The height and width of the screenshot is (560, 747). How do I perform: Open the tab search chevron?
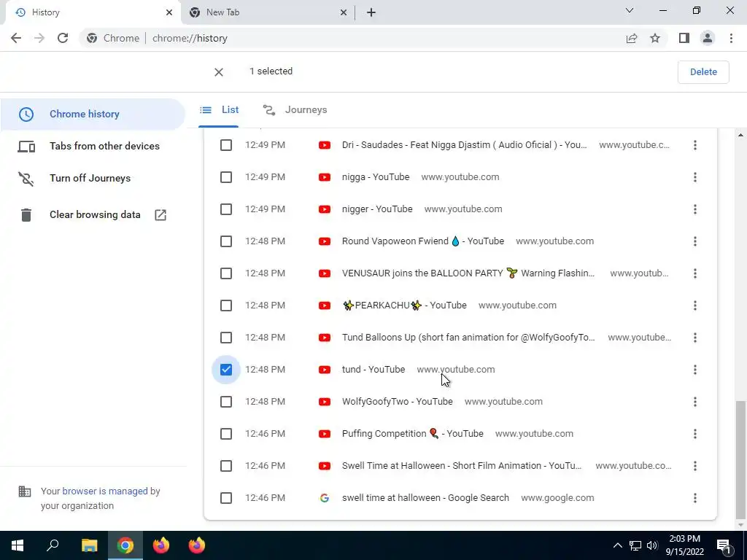(x=630, y=10)
